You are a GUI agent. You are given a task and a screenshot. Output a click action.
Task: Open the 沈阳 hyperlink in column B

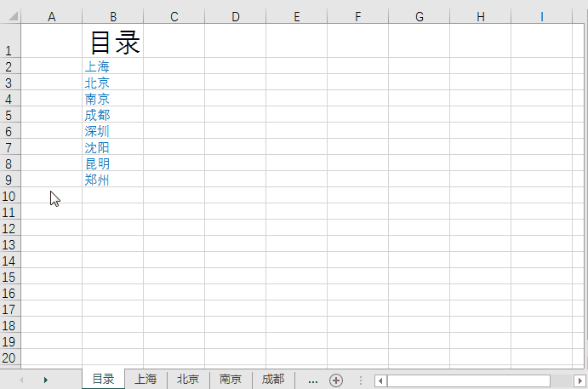pyautogui.click(x=97, y=147)
